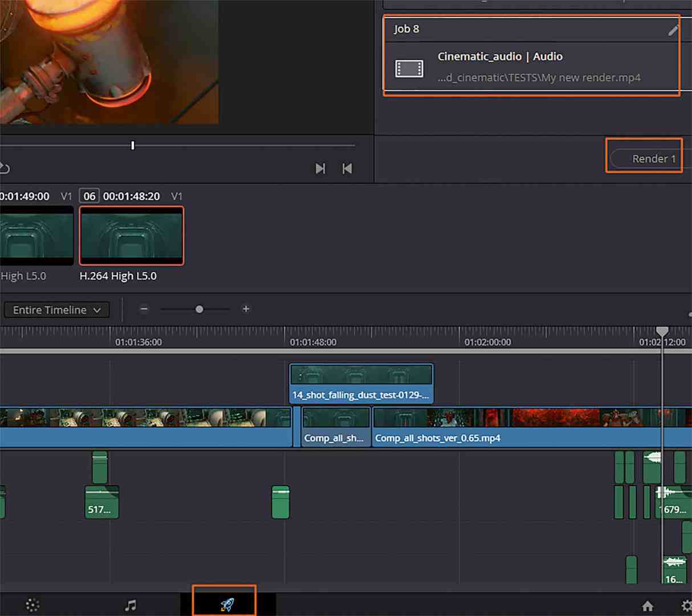The height and width of the screenshot is (616, 692).
Task: Jump to previous clip in viewer
Action: pyautogui.click(x=347, y=168)
